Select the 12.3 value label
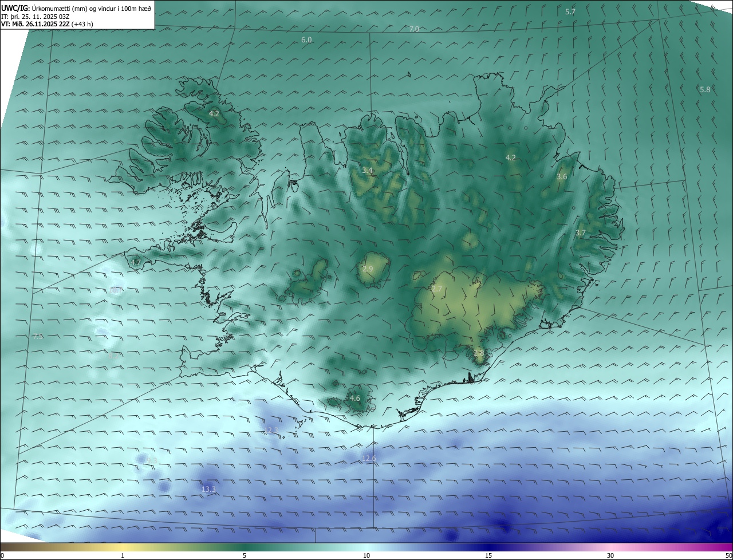This screenshot has height=560, width=733. pos(271,429)
